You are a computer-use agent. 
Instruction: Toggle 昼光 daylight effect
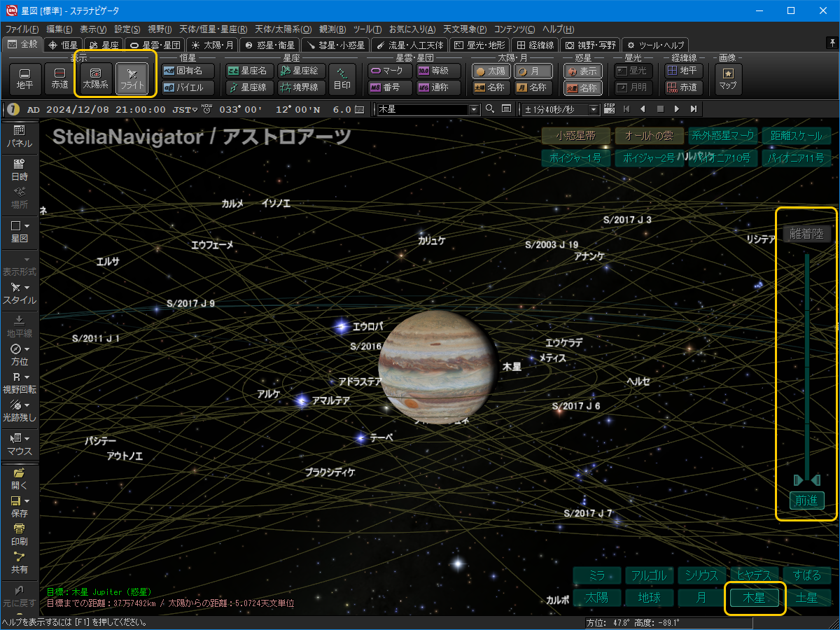coord(632,71)
